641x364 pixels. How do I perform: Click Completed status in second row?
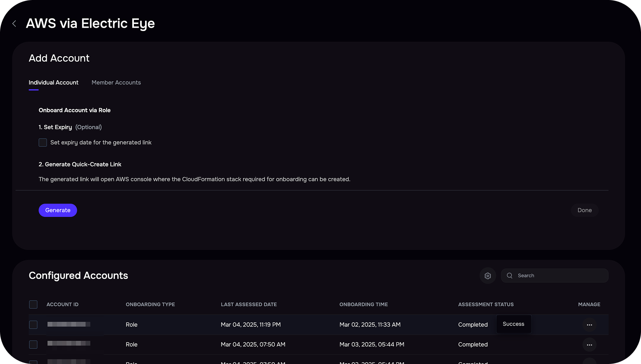point(473,345)
